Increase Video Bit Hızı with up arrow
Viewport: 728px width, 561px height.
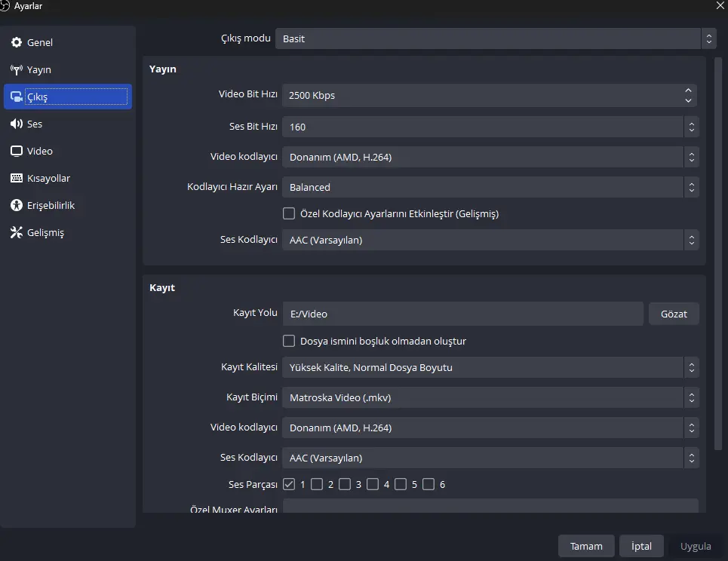[x=688, y=90]
